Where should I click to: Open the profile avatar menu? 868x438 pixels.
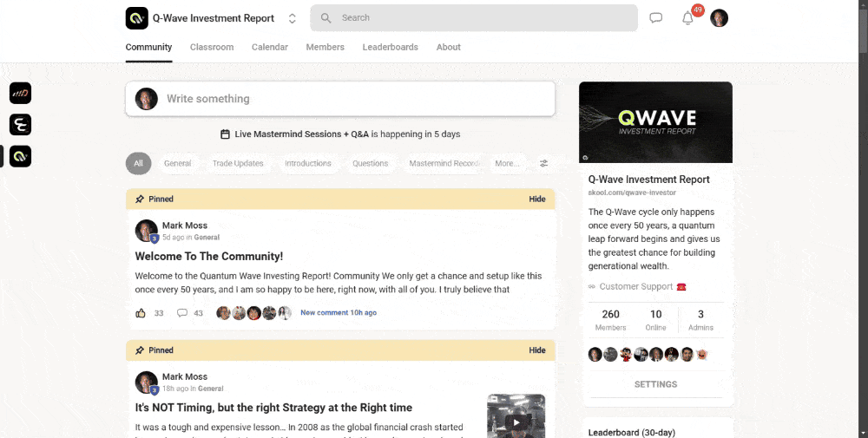click(x=719, y=17)
